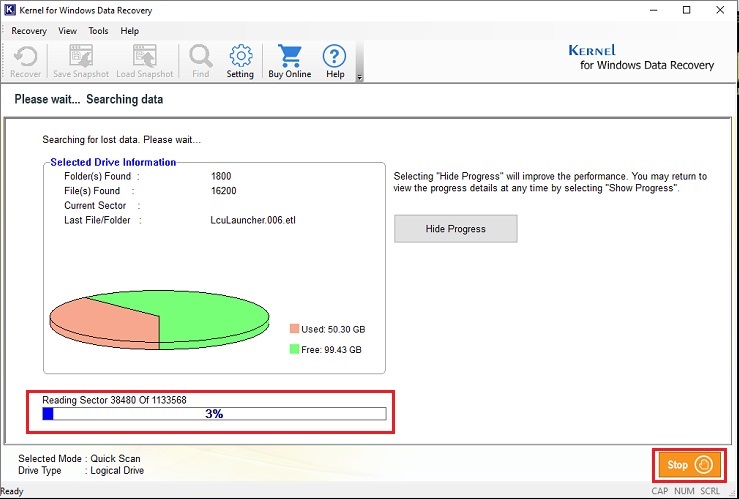
Task: Click the Selected Mode Quick Scan text
Action: (x=79, y=458)
